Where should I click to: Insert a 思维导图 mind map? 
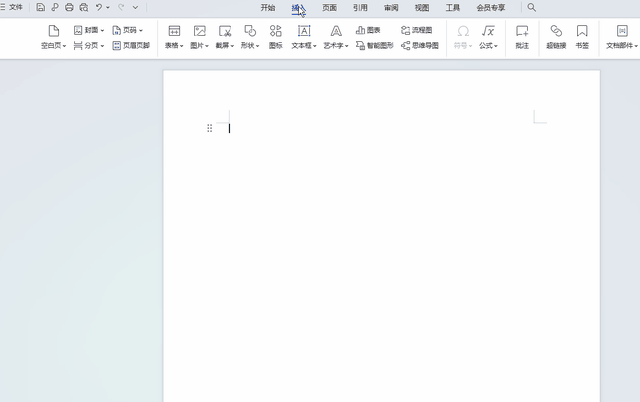pyautogui.click(x=419, y=46)
